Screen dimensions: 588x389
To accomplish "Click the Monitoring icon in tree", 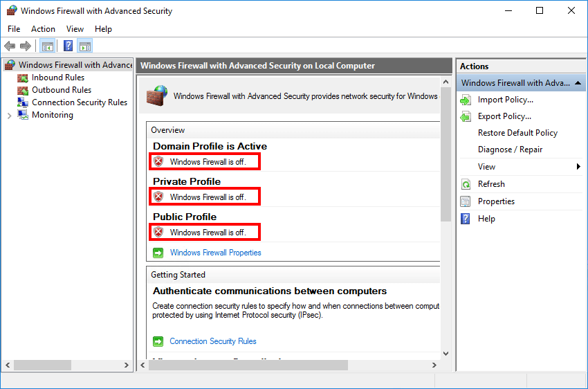I will tap(23, 115).
